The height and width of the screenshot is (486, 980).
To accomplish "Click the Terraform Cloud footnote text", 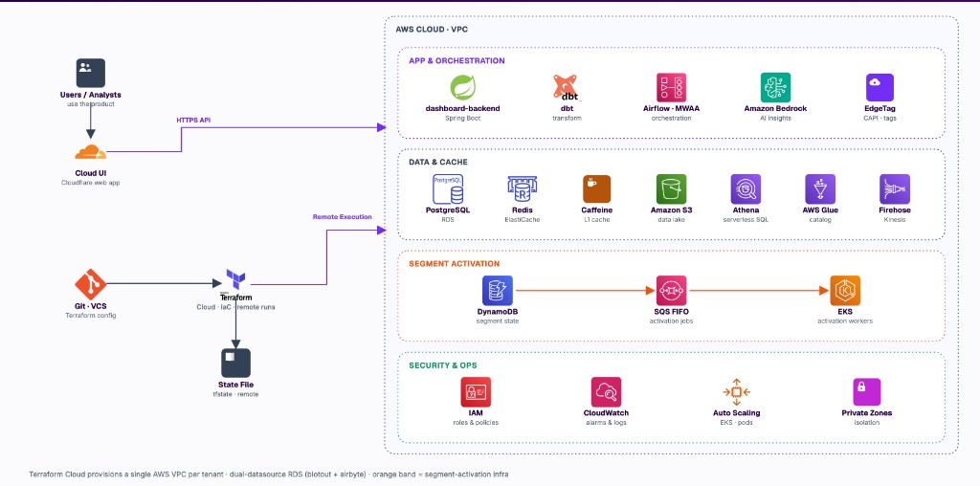I will coord(269,475).
